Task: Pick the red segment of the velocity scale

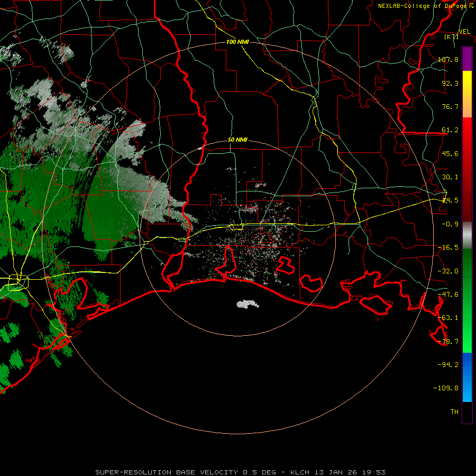Action: (x=467, y=169)
